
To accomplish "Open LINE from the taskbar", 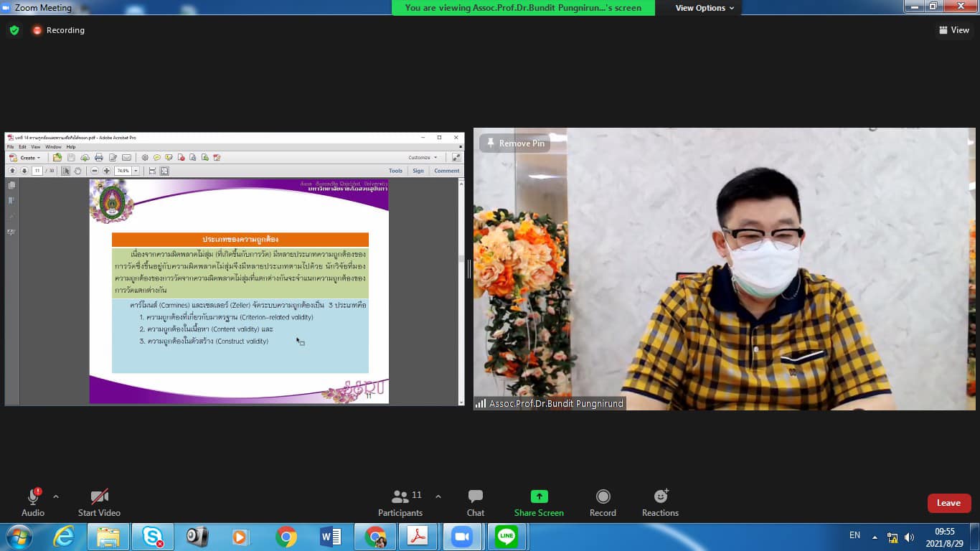I will [507, 537].
